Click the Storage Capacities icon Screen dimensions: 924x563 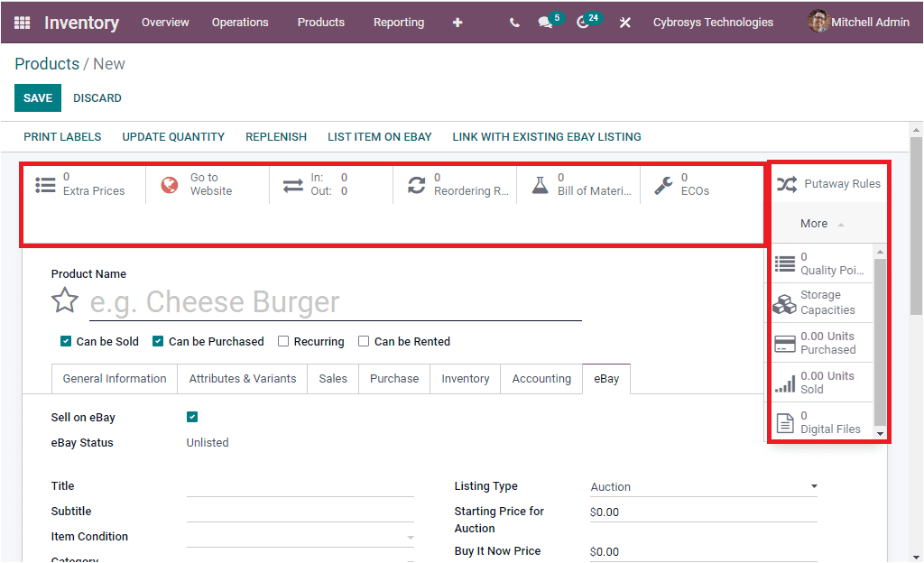(x=785, y=302)
